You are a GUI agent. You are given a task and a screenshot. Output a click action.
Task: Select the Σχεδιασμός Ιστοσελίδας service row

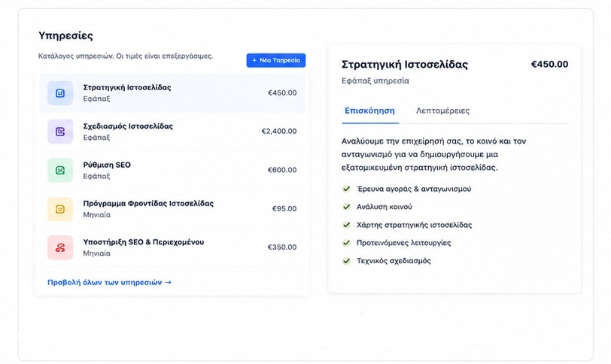click(x=172, y=132)
